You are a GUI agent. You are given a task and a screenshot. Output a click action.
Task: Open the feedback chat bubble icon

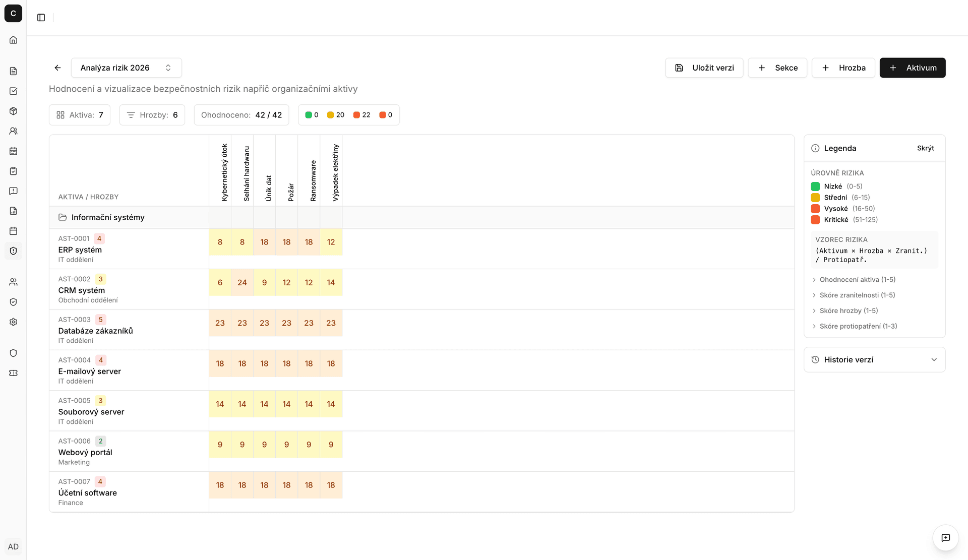pos(945,537)
